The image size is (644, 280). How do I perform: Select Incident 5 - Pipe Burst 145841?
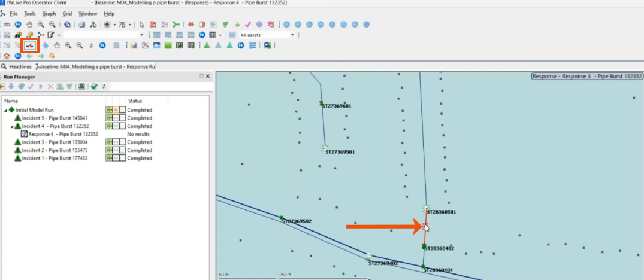click(x=55, y=118)
